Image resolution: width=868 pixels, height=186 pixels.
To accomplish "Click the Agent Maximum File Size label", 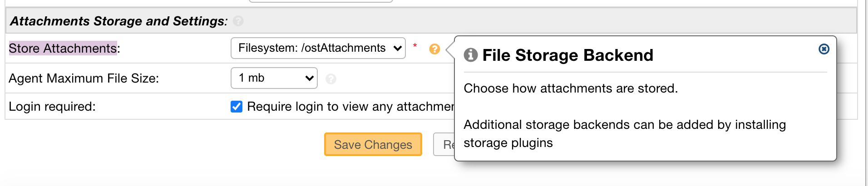I will click(x=84, y=78).
